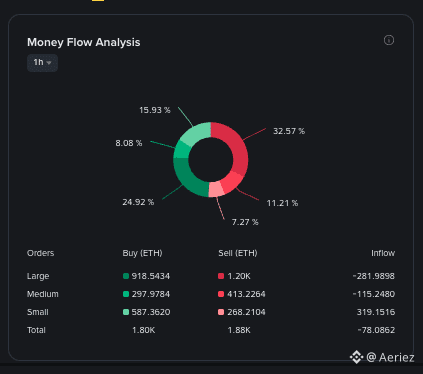This screenshot has height=374, width=423.
Task: Click the 15.93 % chart label
Action: tap(155, 110)
